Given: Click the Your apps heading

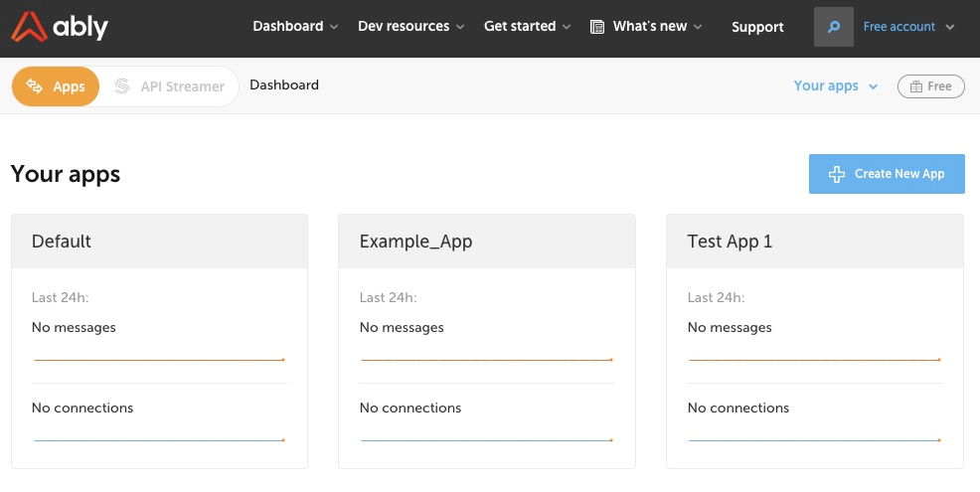Looking at the screenshot, I should coord(66,174).
